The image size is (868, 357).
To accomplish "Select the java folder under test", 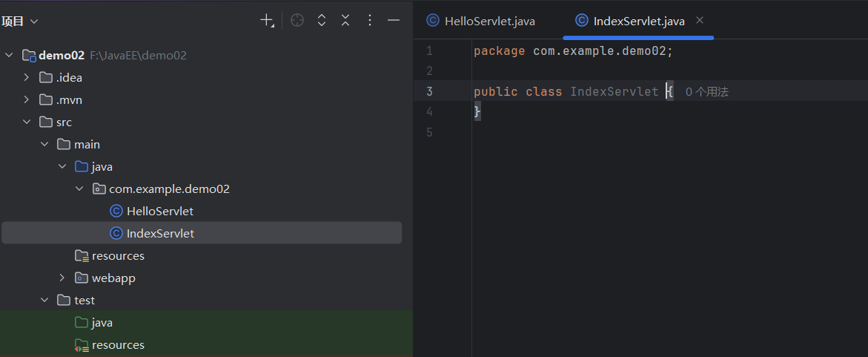I will 102,323.
